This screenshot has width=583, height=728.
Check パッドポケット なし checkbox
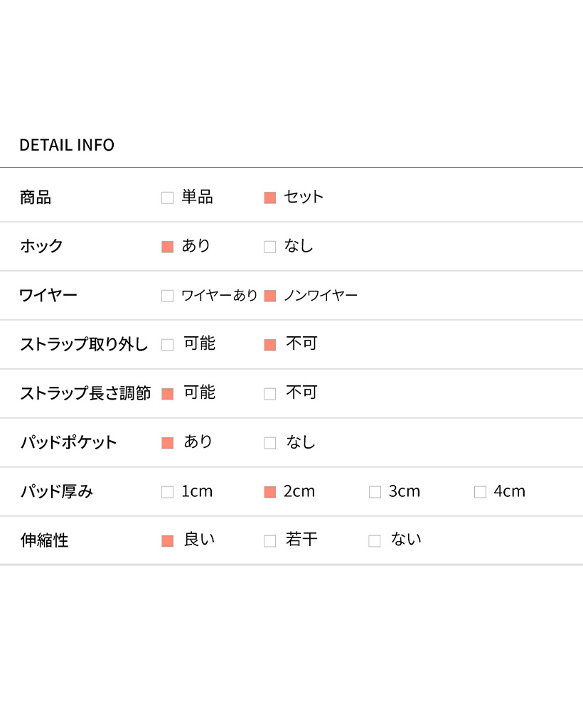[269, 443]
